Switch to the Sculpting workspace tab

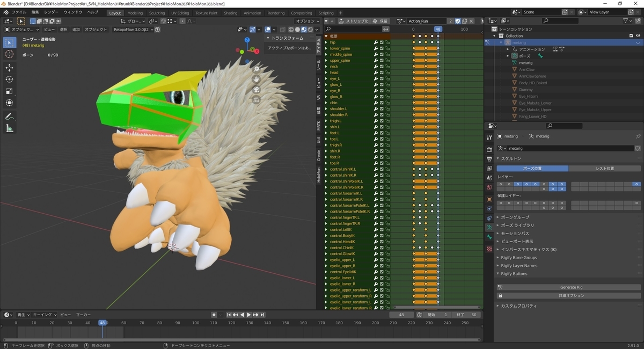[157, 13]
